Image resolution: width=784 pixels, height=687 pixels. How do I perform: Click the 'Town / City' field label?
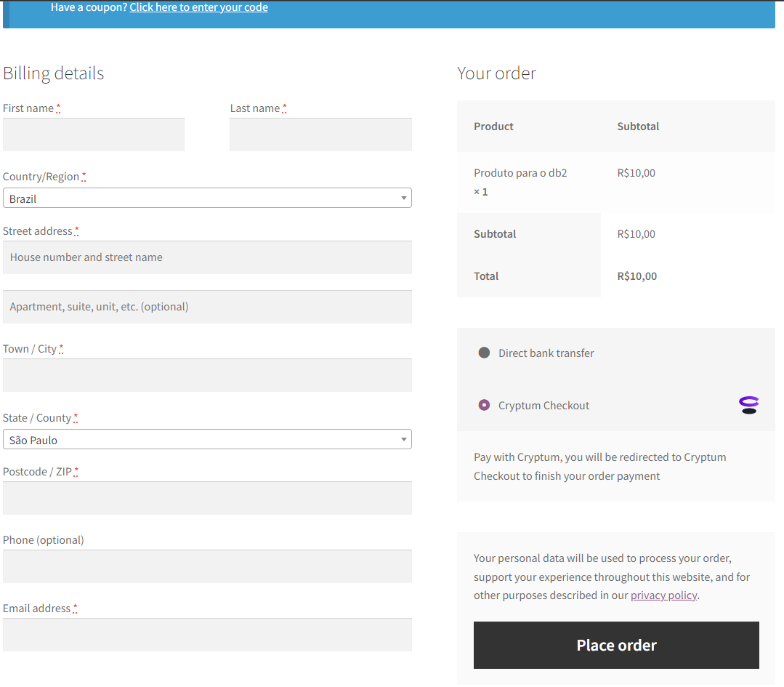[30, 349]
